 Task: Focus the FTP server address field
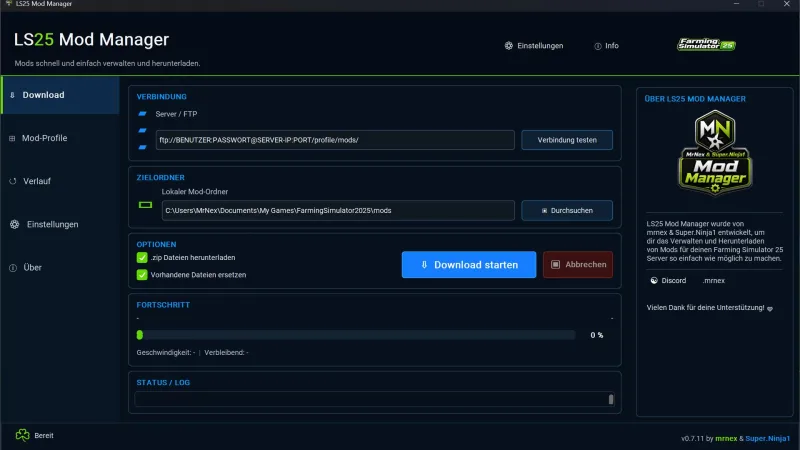coord(335,140)
